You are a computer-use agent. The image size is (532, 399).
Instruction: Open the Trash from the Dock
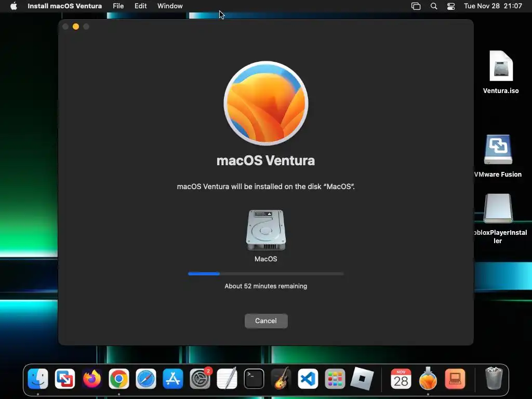pyautogui.click(x=494, y=378)
